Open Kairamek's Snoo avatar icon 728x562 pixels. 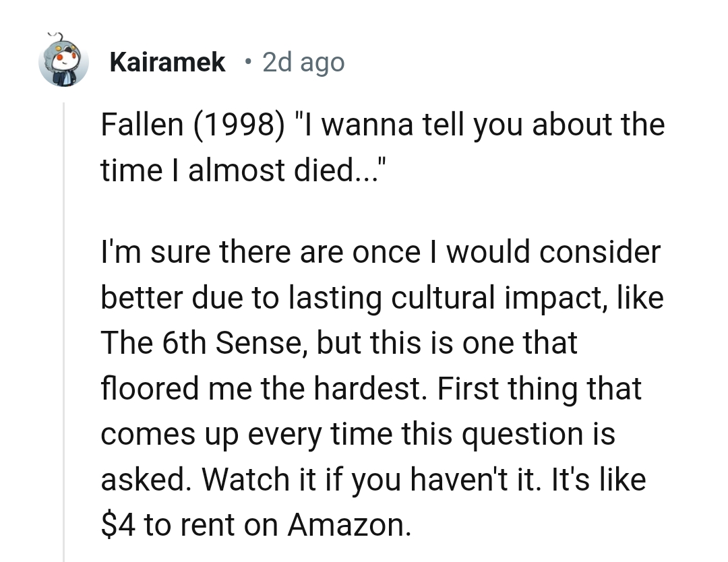[x=64, y=62]
